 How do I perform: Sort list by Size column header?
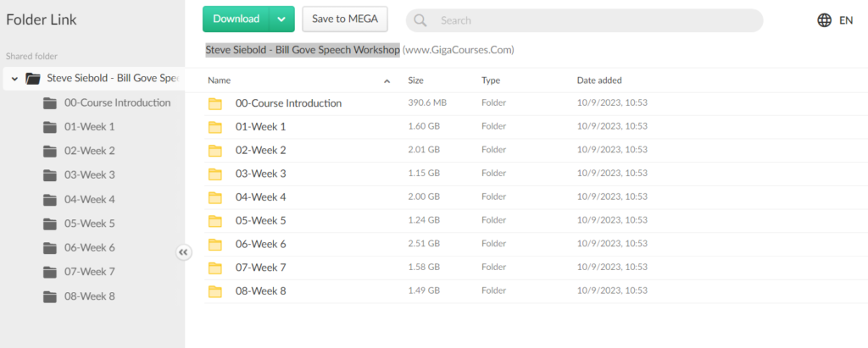click(415, 80)
